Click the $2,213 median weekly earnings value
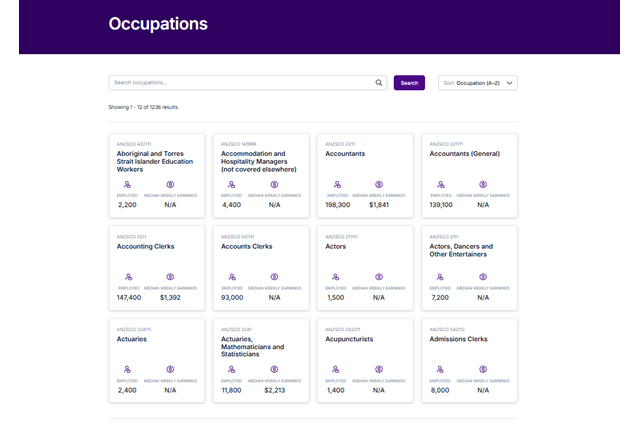 [275, 390]
